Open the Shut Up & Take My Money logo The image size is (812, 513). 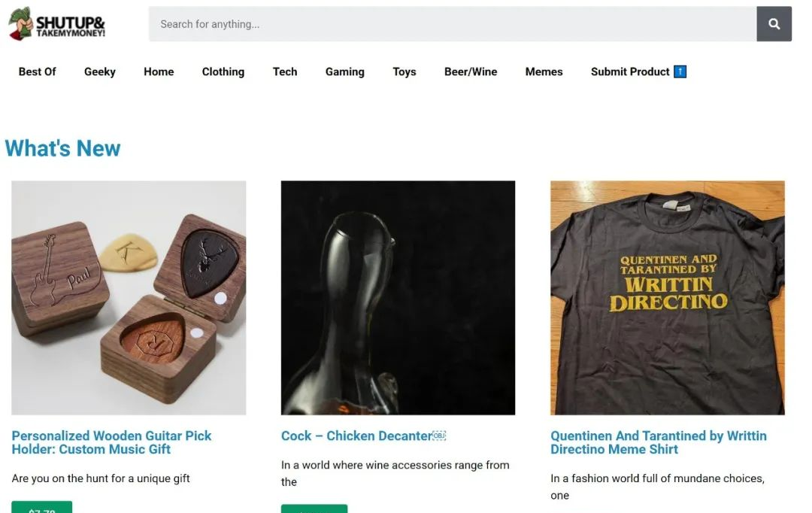[x=57, y=24]
